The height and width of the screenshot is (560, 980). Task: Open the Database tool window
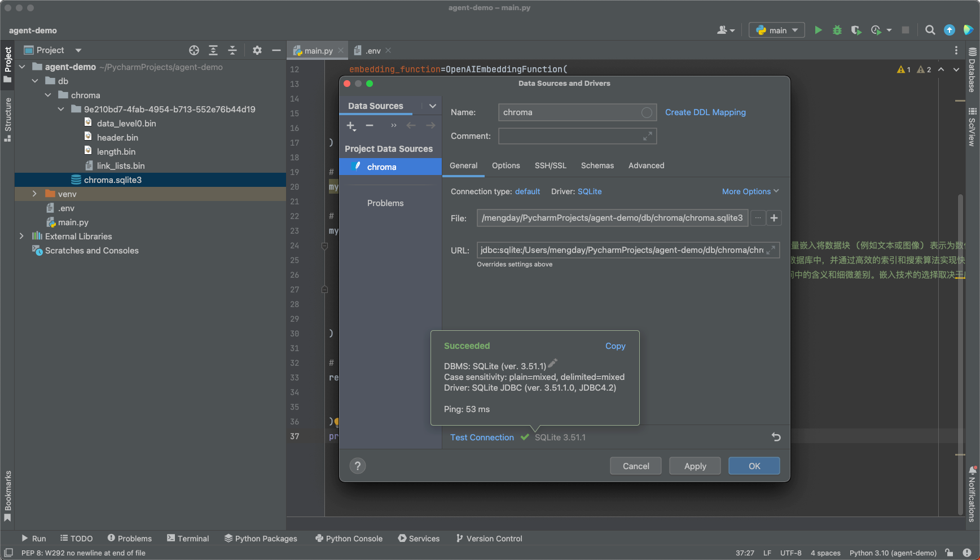click(972, 69)
